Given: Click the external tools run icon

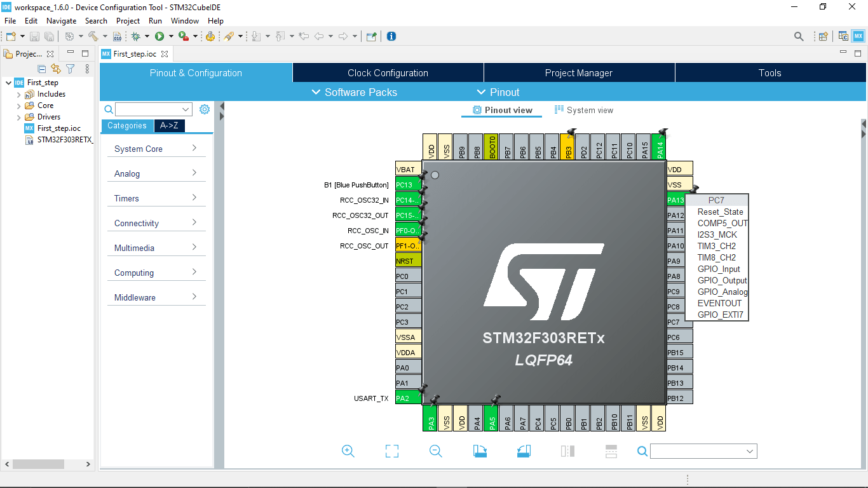Looking at the screenshot, I should 183,36.
